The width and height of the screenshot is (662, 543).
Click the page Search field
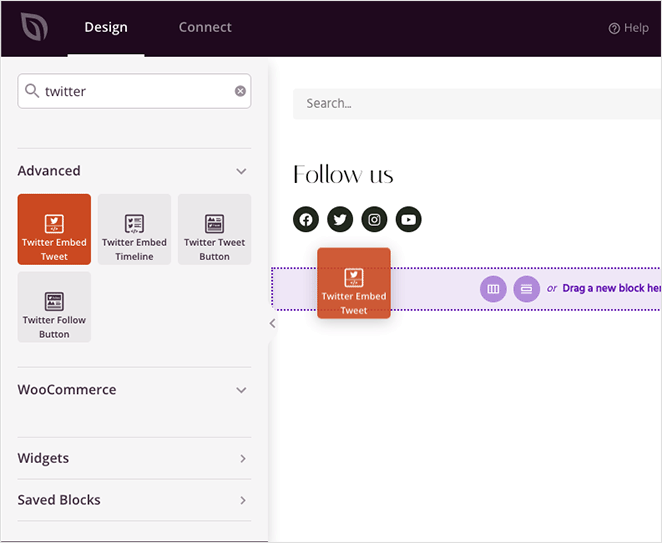470,103
